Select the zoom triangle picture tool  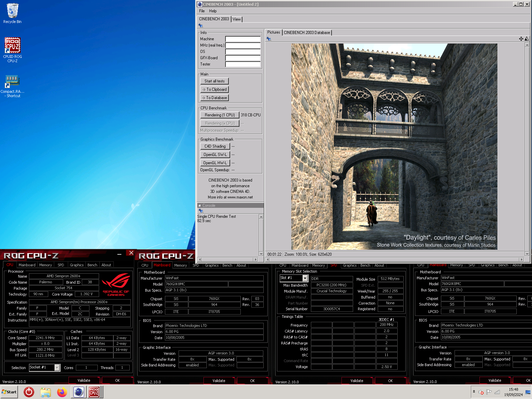point(527,39)
